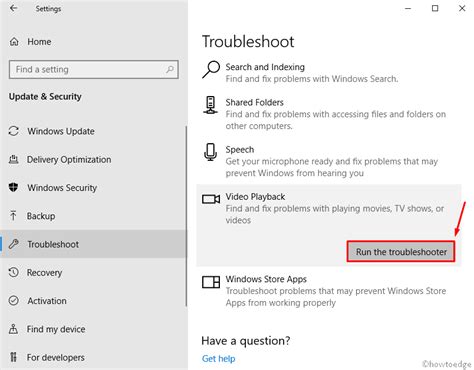This screenshot has width=474, height=370.
Task: Open the Backup settings
Action: point(93,216)
